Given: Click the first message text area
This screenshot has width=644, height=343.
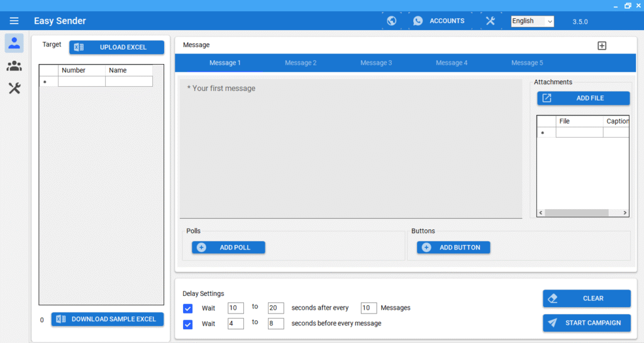Looking at the screenshot, I should (350, 148).
